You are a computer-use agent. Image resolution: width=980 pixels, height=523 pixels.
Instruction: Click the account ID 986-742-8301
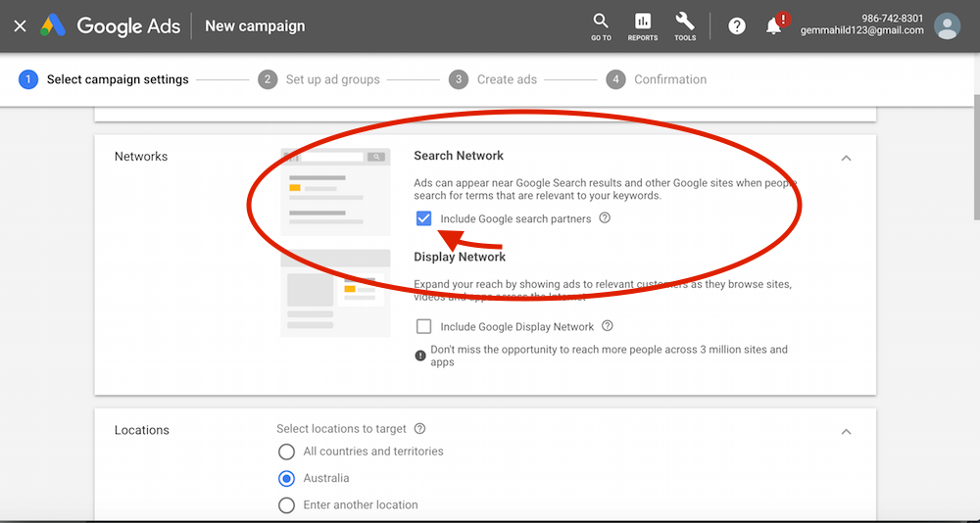pyautogui.click(x=893, y=19)
